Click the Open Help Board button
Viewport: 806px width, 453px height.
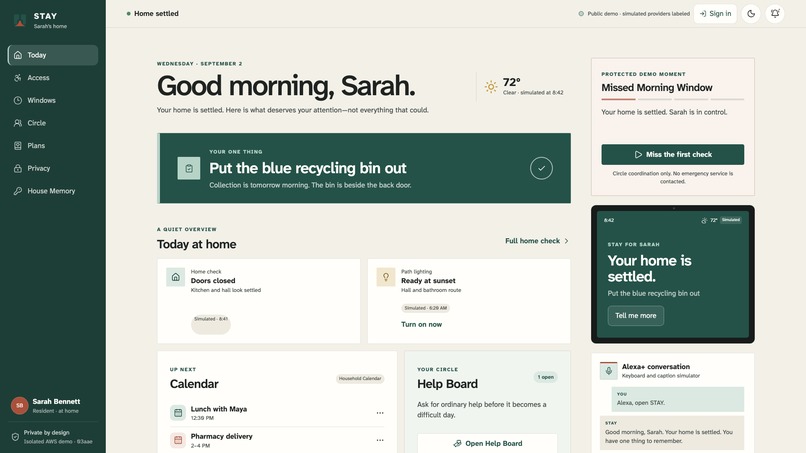pos(487,443)
